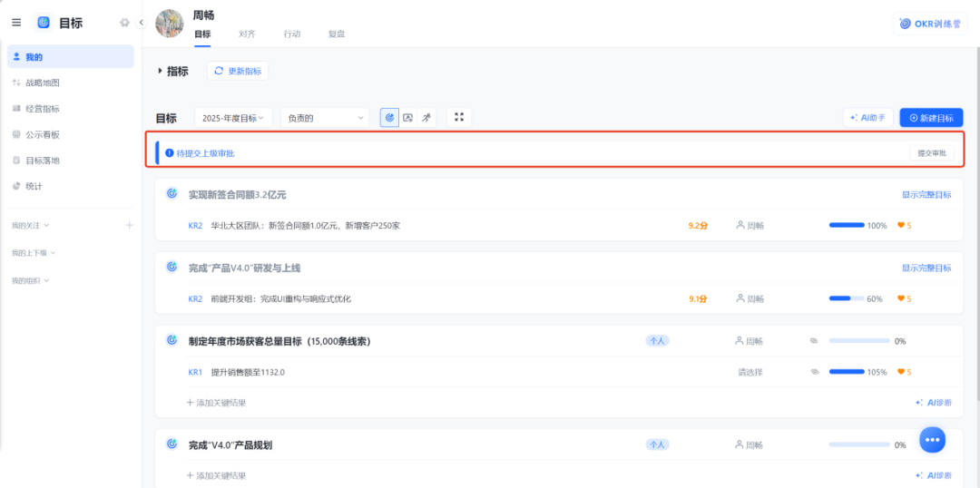The height and width of the screenshot is (488, 980).
Task: Click 0% progress bar of 制定年度市场获客总量目标
Action: click(859, 340)
